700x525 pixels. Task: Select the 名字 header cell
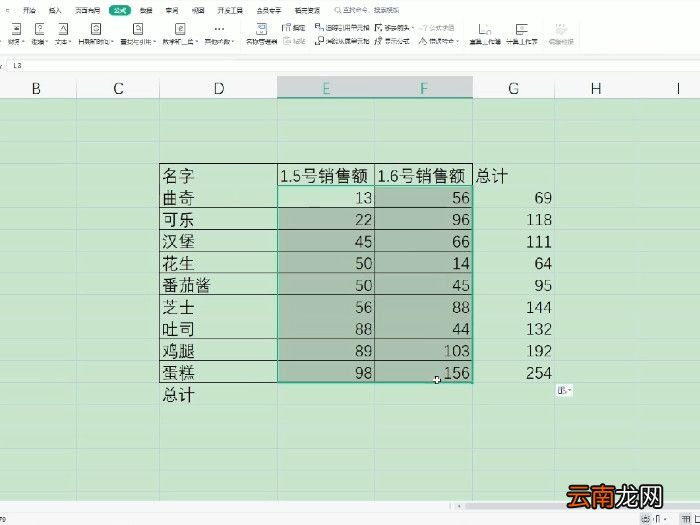pos(218,175)
